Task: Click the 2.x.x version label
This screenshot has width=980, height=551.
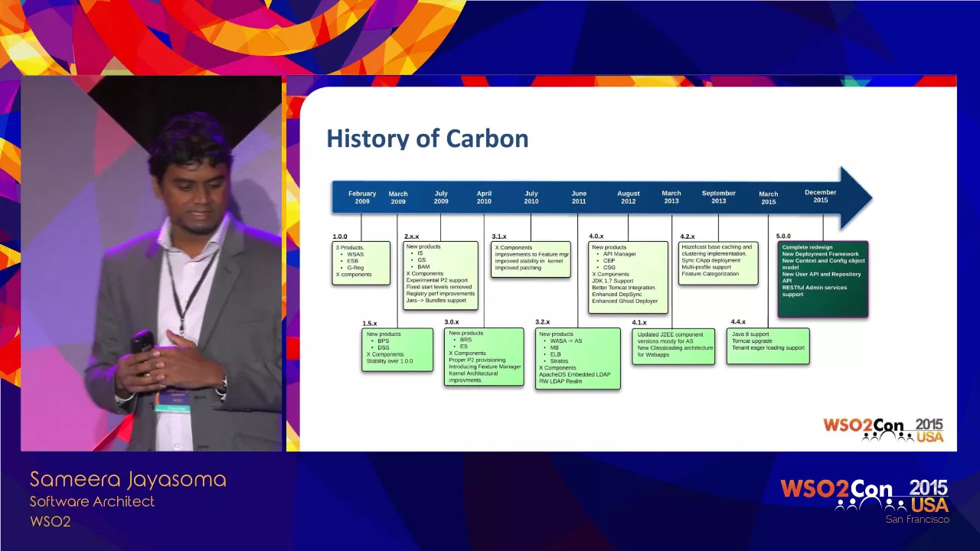Action: click(412, 236)
